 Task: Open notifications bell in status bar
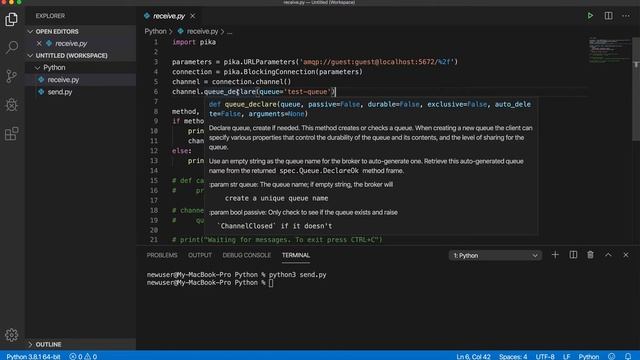coord(628,356)
